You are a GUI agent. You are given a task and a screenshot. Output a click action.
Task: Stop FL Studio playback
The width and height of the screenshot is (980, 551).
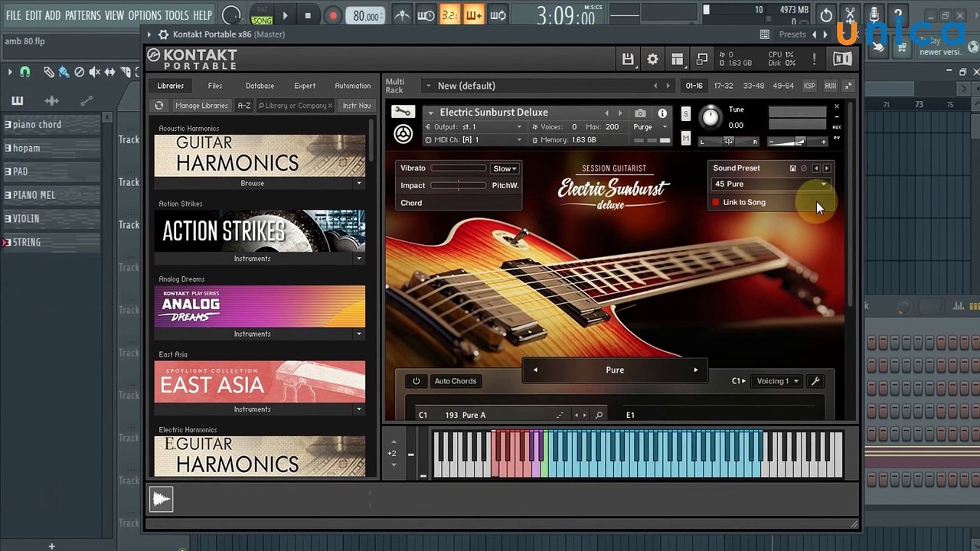pos(308,15)
